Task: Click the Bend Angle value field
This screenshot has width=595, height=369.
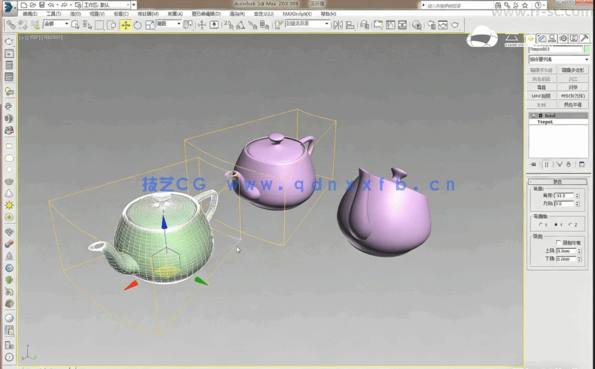Action: click(564, 196)
